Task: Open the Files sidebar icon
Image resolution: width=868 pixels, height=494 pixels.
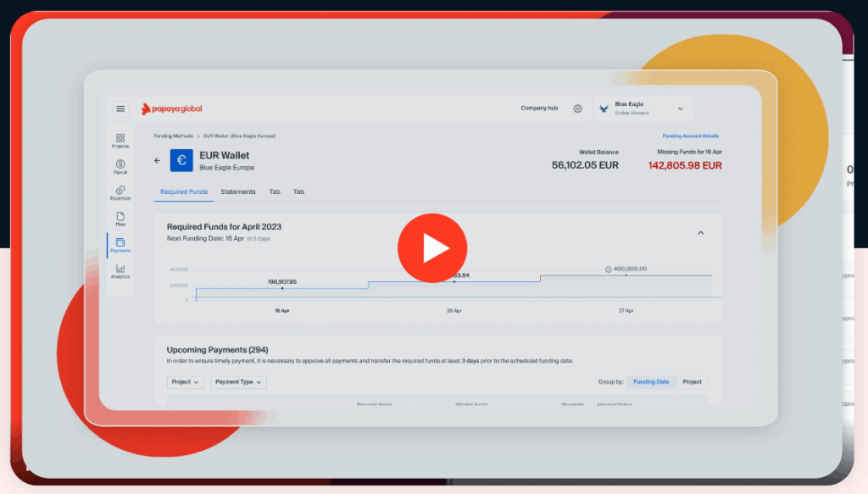Action: (x=120, y=219)
